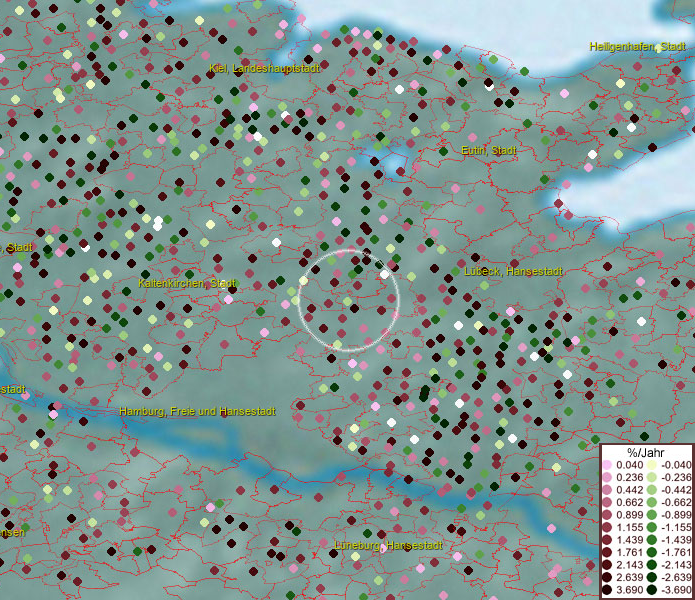This screenshot has width=695, height=600.
Task: Select the 1.155 legend swatch
Action: (607, 527)
